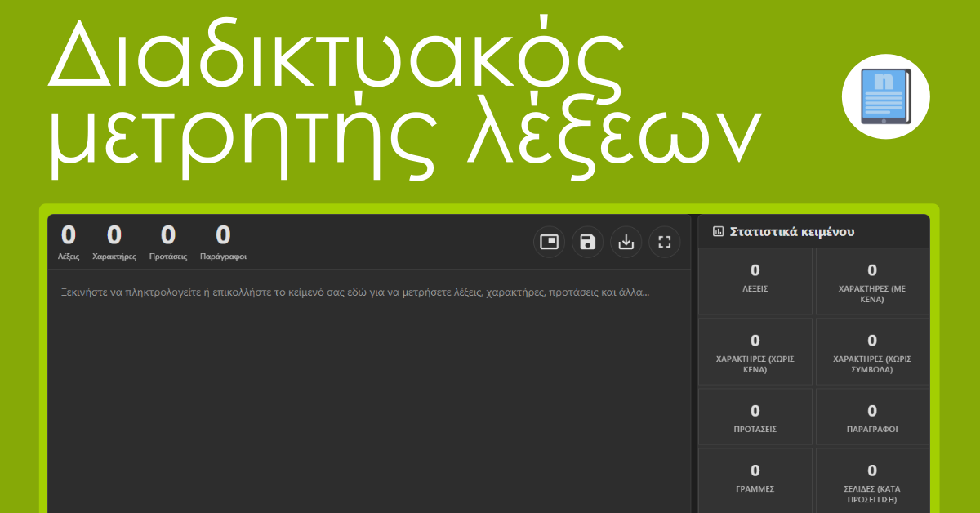Toggle fullscreen mode icon

[664, 242]
